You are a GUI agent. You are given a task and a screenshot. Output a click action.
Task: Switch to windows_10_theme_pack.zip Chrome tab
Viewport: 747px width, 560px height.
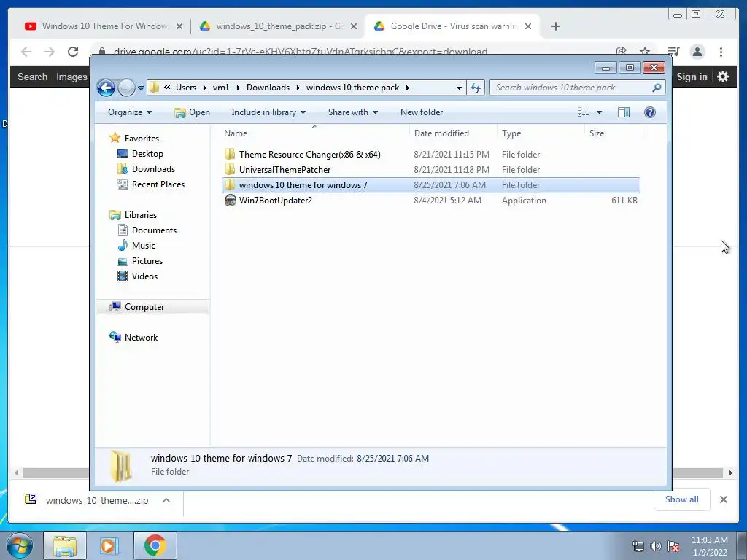(x=278, y=26)
